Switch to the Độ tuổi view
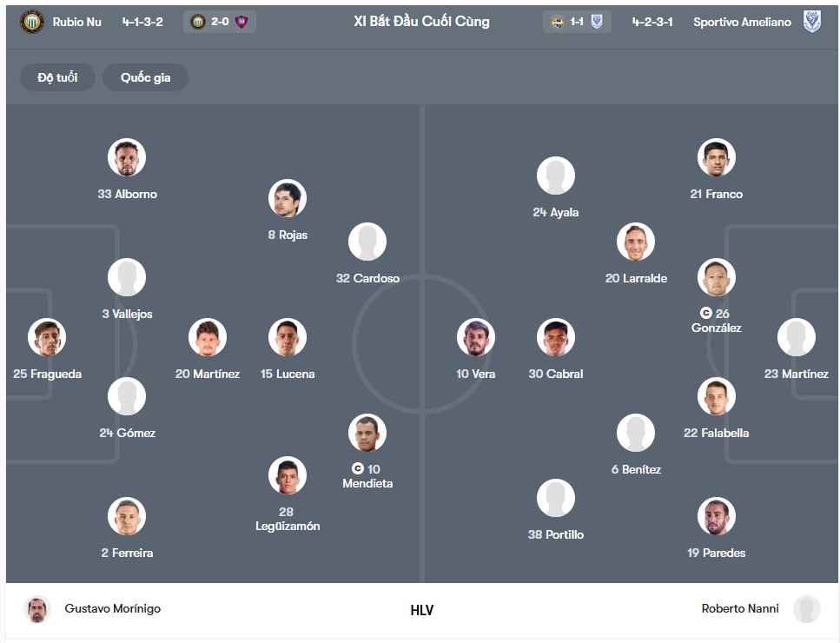The image size is (840, 643). click(56, 76)
